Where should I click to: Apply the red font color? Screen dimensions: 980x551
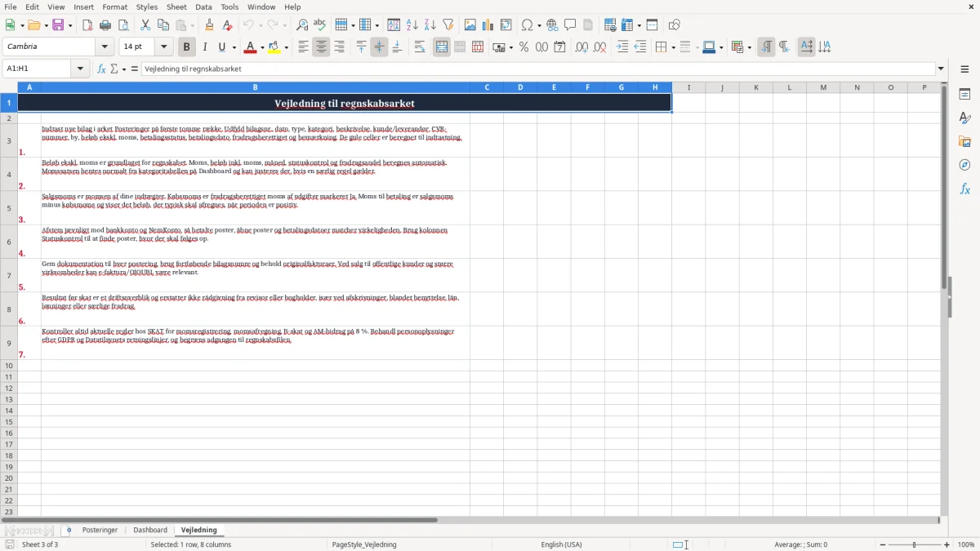250,47
